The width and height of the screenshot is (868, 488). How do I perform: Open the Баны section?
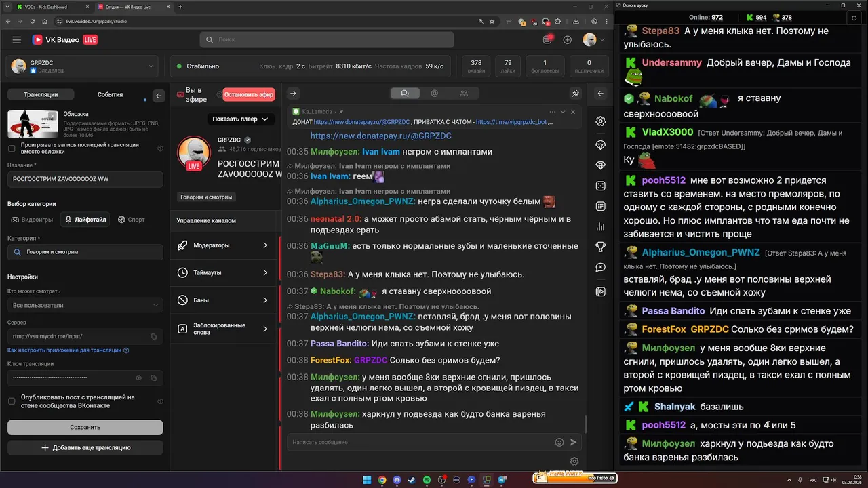tap(224, 300)
